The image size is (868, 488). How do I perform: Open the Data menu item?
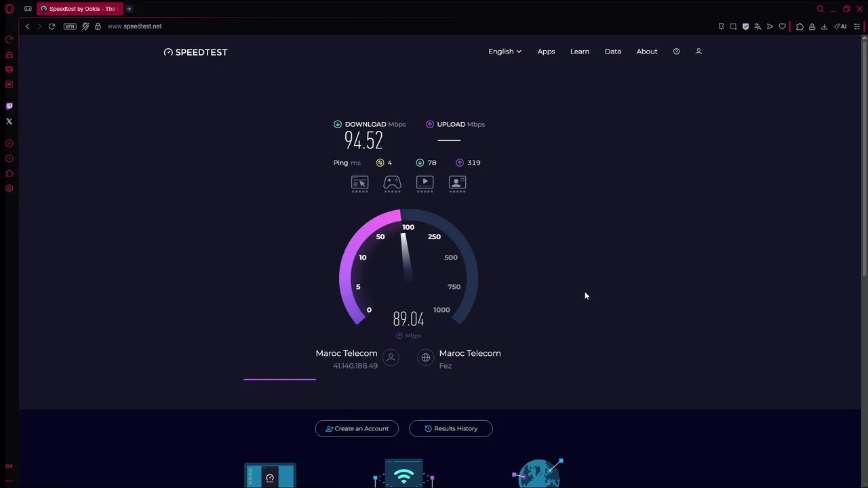click(613, 52)
